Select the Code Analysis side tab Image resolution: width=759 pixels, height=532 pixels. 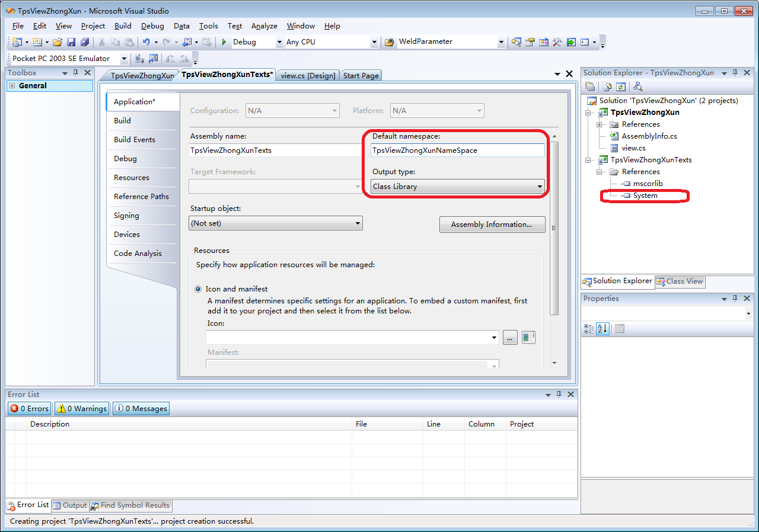142,254
